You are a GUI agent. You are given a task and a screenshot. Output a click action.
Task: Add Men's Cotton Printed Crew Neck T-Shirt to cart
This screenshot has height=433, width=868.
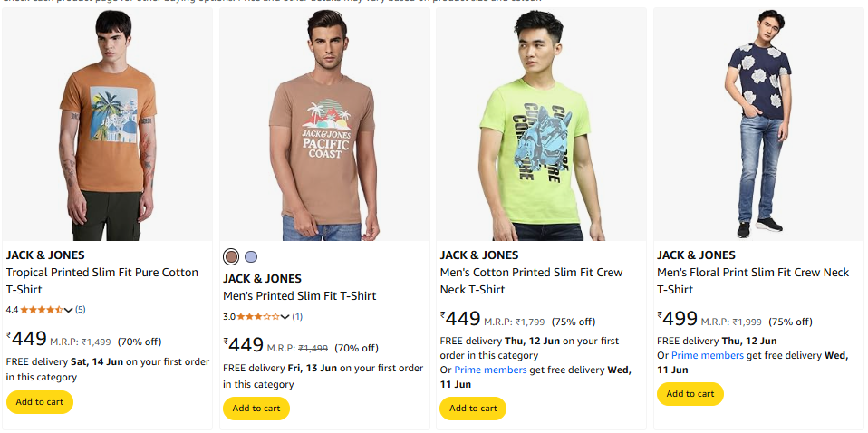473,409
